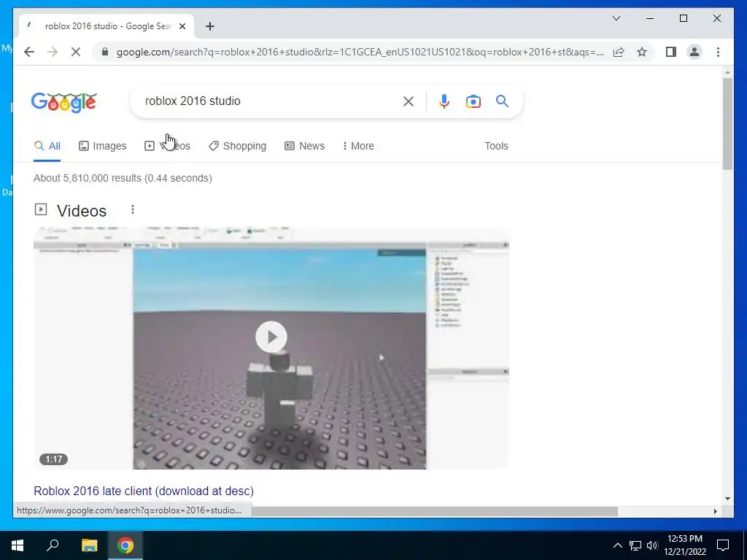
Task: Bookmark this page with the star icon
Action: tap(642, 52)
